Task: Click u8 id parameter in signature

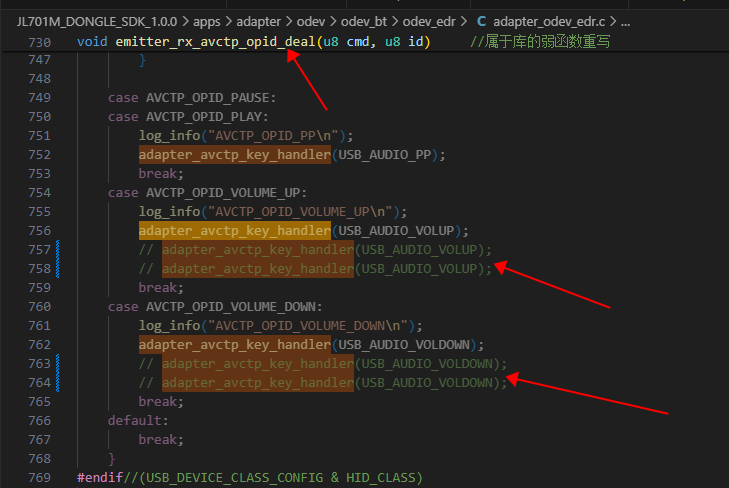Action: [x=404, y=42]
